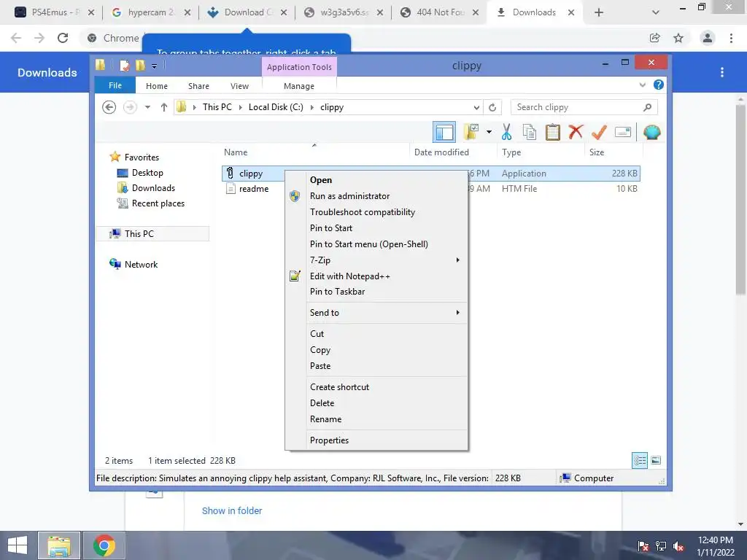Click the folder options toolbar icon
747x560 pixels.
471,132
